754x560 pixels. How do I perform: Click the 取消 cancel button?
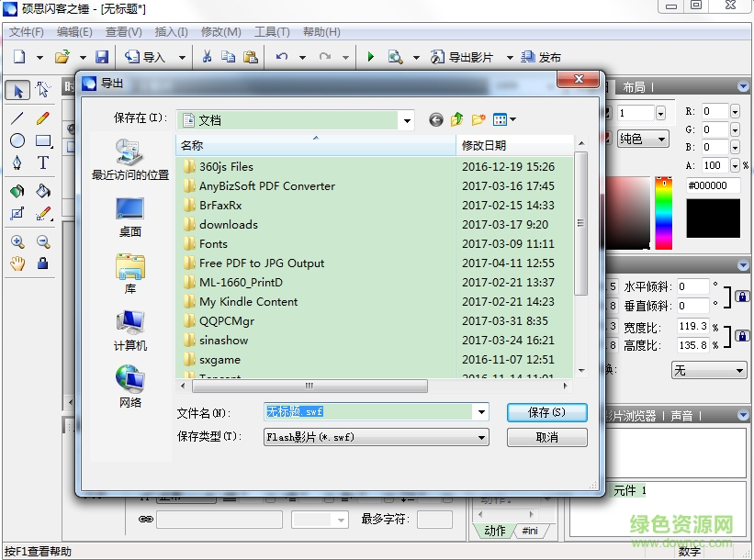(x=546, y=437)
